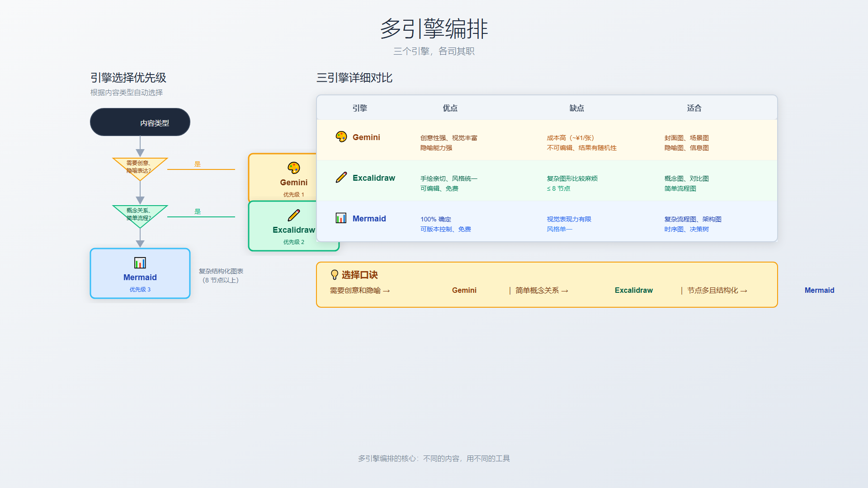This screenshot has height=488, width=868.
Task: Click the 优先级 2 label under Excalidraw
Action: coord(294,242)
